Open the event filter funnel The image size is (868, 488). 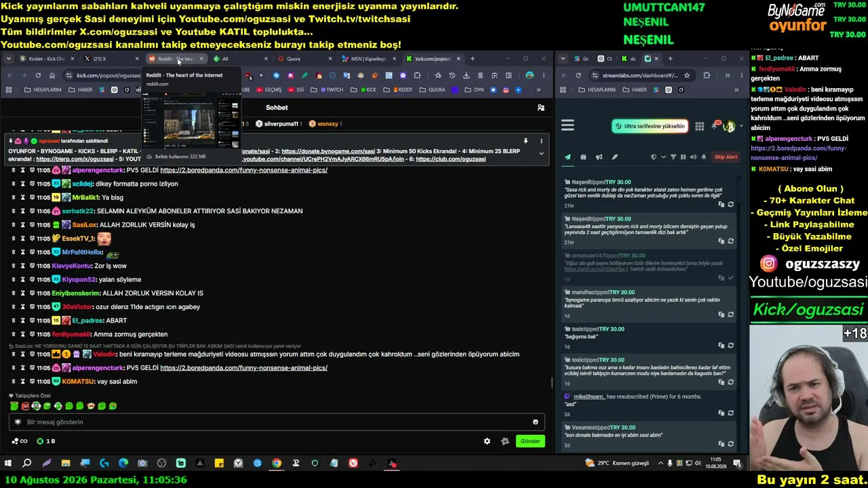673,157
